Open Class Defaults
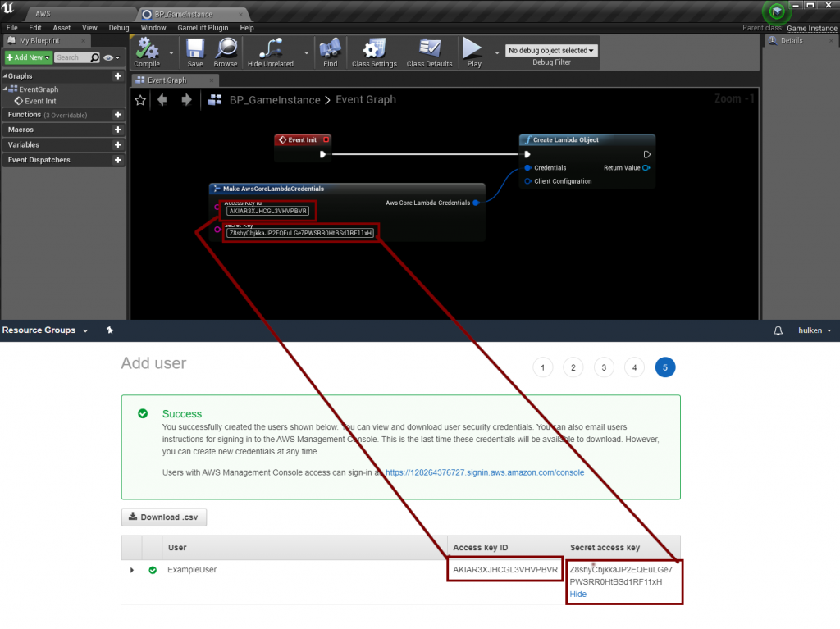This screenshot has width=840, height=629. 429,52
